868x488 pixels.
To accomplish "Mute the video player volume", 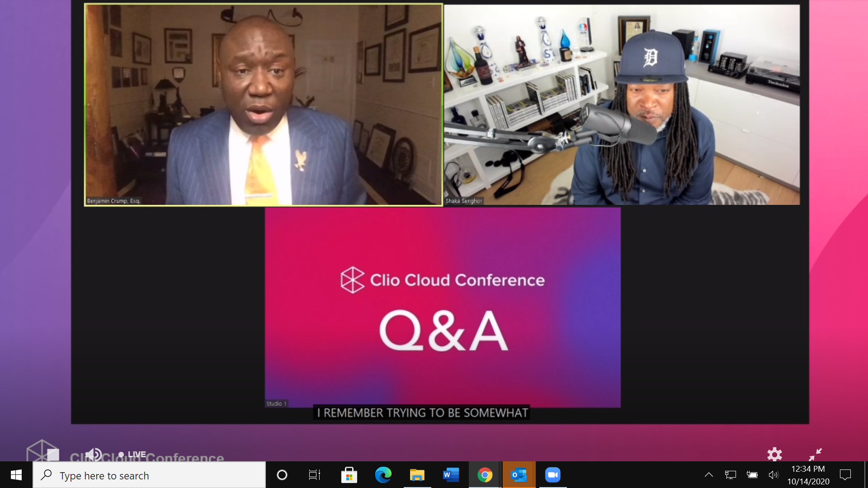I will 94,454.
